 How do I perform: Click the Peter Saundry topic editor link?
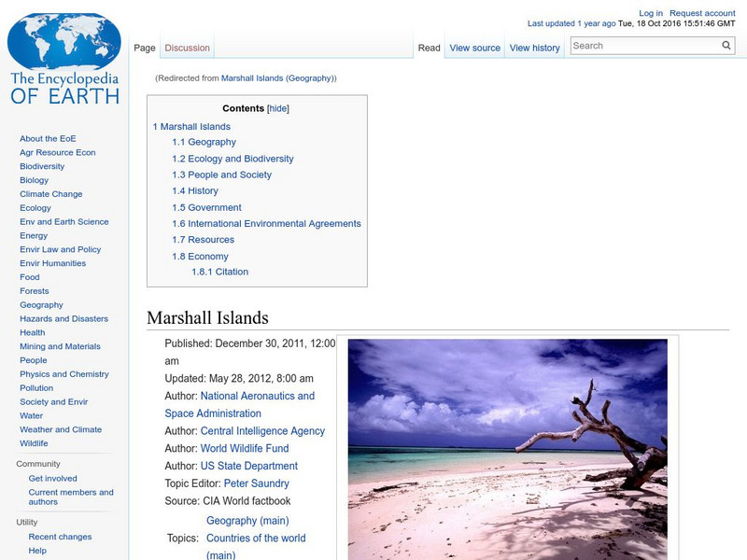(x=256, y=483)
